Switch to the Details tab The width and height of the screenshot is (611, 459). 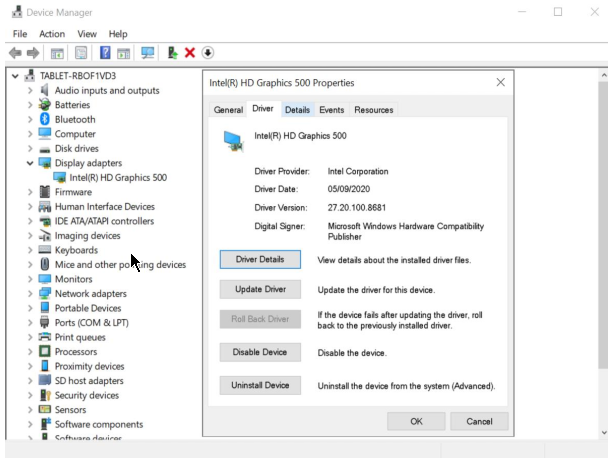coord(297,110)
